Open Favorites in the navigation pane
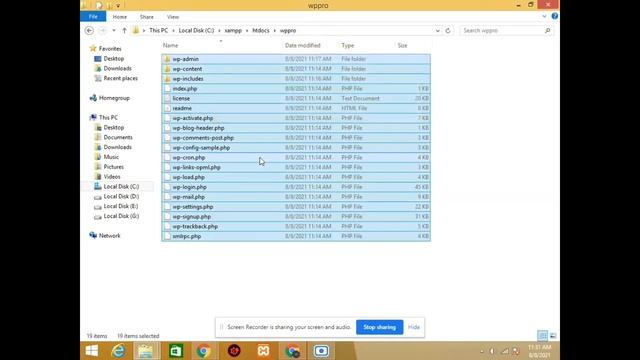This screenshot has height=360, width=640. [110, 49]
